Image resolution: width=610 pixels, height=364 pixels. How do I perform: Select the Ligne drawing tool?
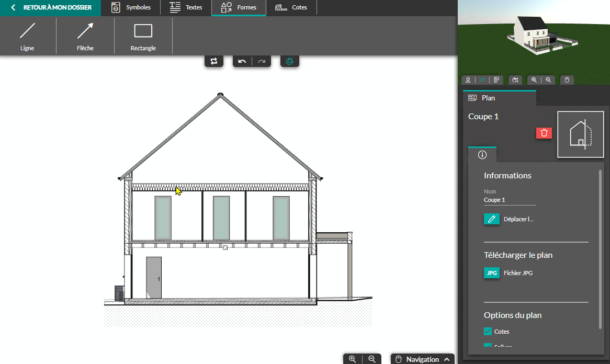(27, 35)
